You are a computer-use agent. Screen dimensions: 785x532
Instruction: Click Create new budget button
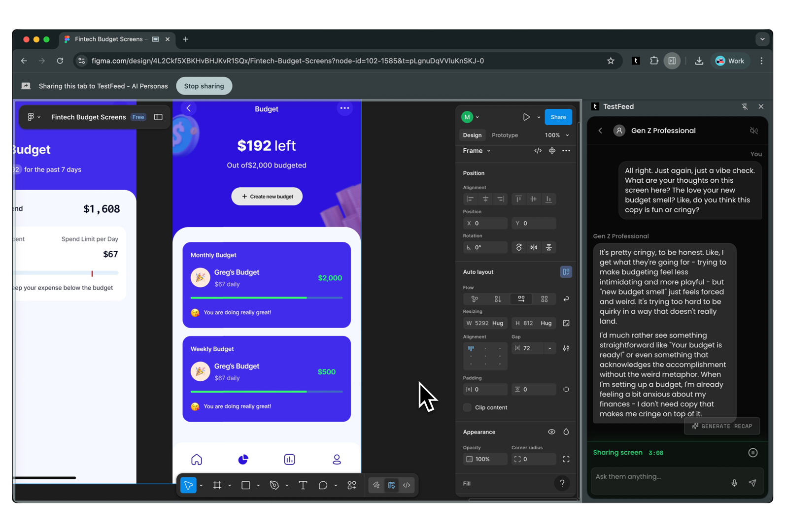pyautogui.click(x=267, y=197)
